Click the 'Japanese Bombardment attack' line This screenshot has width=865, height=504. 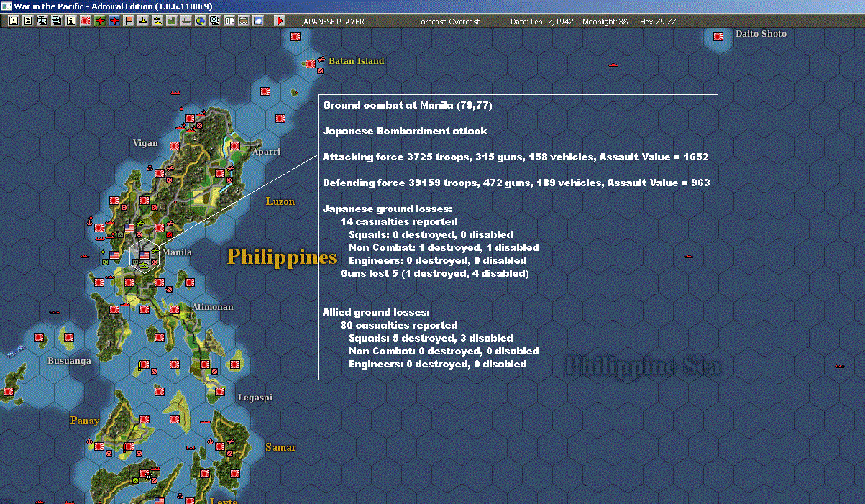[405, 131]
